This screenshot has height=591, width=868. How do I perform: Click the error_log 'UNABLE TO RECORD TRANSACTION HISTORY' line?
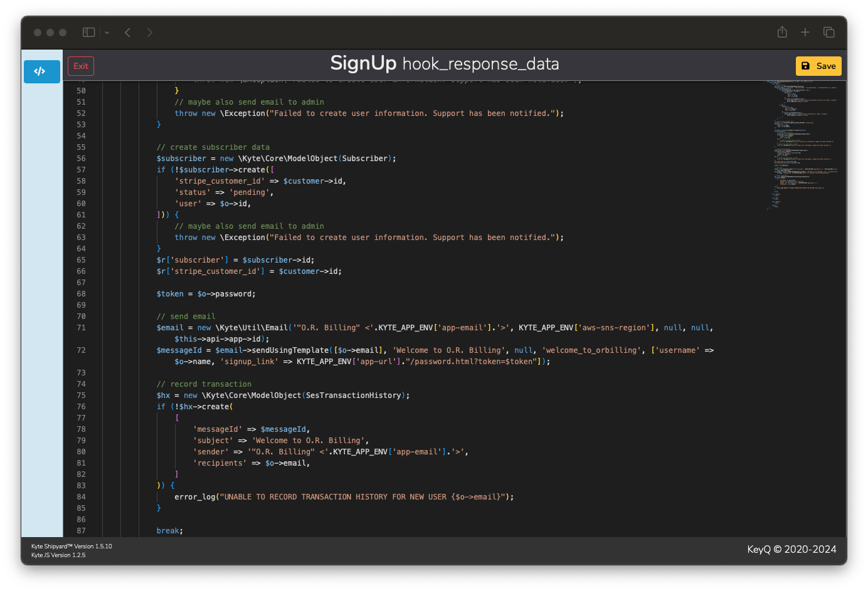point(344,497)
